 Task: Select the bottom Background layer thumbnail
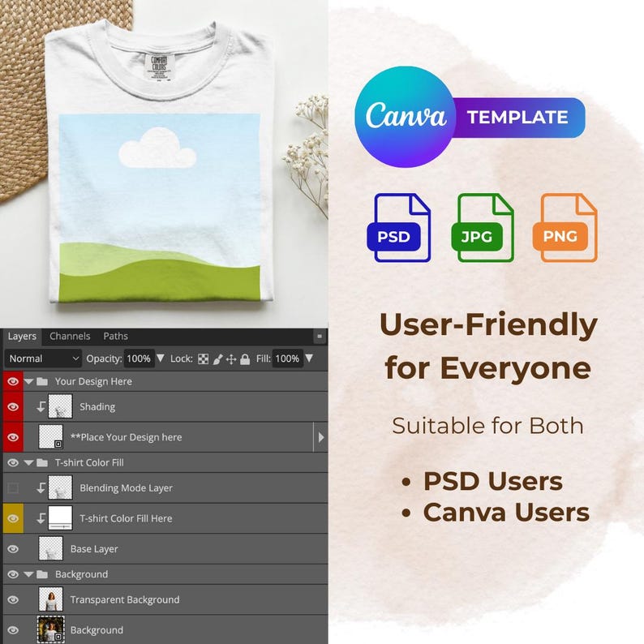(50, 629)
